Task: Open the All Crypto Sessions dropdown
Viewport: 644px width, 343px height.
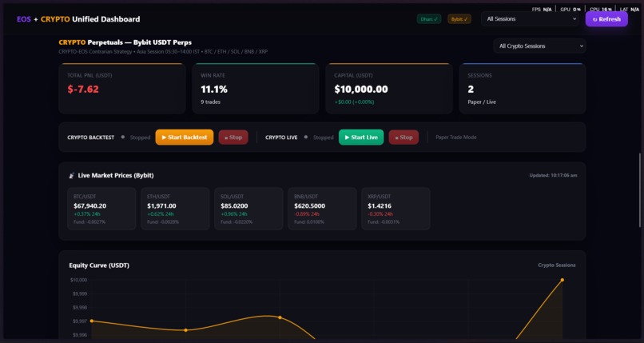Action: (x=539, y=46)
